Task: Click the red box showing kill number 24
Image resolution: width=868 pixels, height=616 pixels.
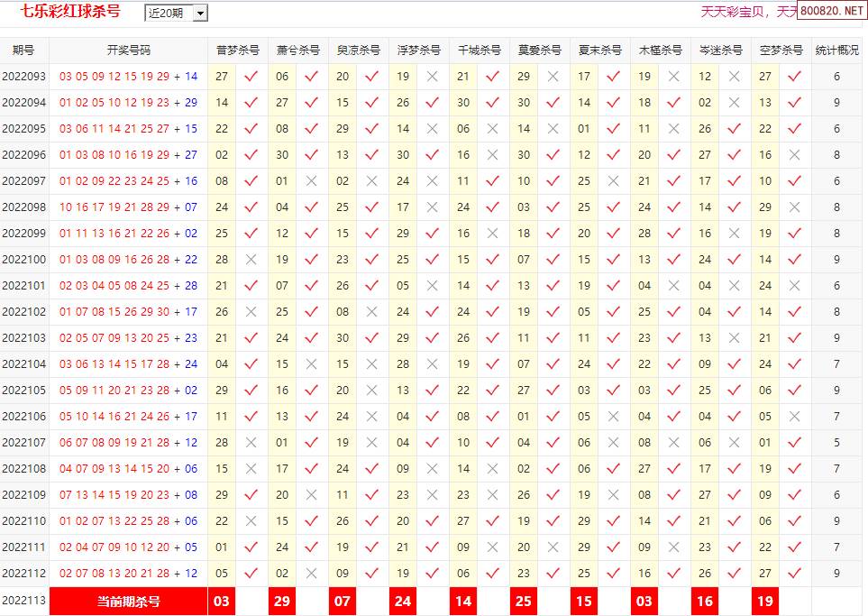Action: (x=402, y=601)
